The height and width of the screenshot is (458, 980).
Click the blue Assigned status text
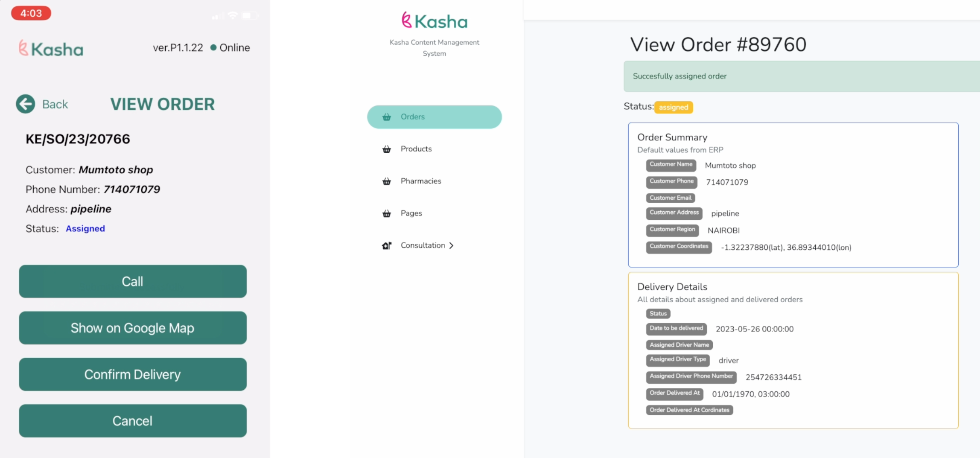85,228
